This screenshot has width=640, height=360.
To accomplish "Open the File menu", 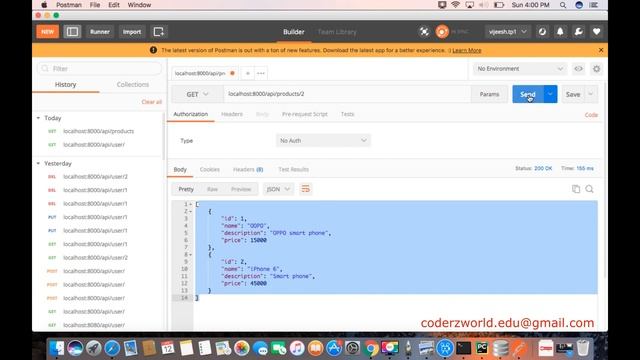I will click(95, 5).
